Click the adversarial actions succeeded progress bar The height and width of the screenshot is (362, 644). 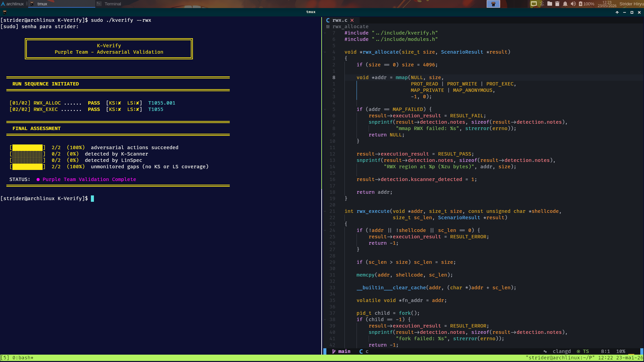[x=28, y=147]
